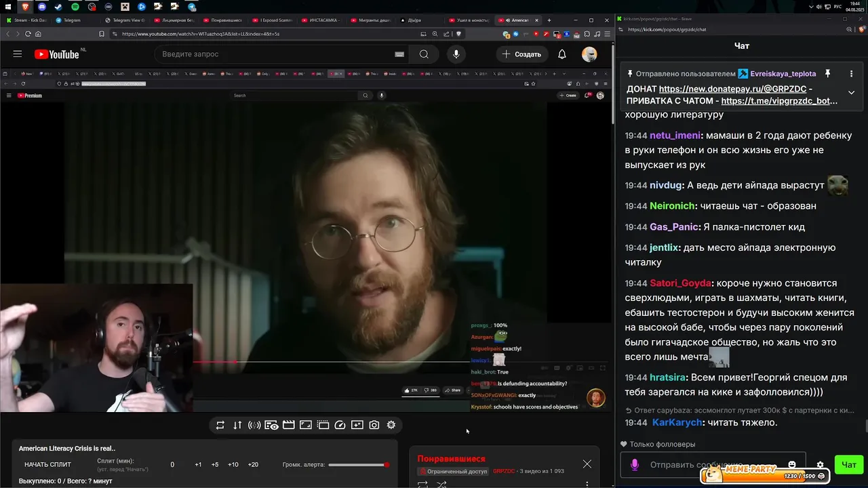Click the clapperboard cinema mode icon

288,425
